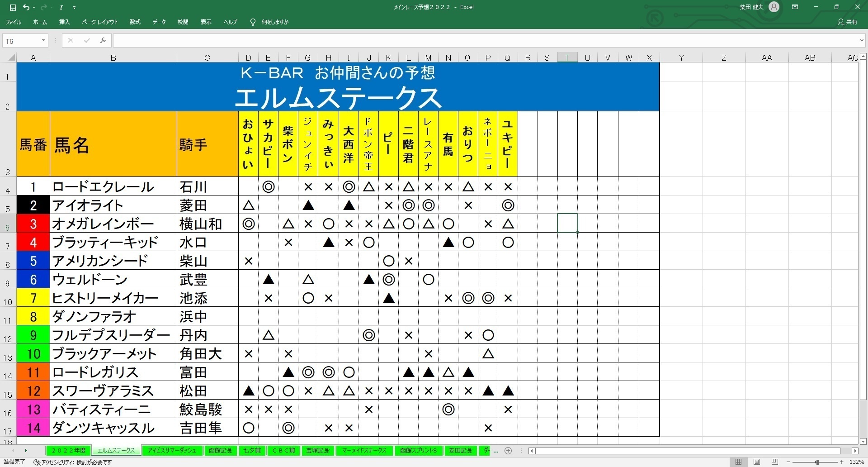The width and height of the screenshot is (868, 467).
Task: Open the 校閲 ribbon tab
Action: pos(183,22)
